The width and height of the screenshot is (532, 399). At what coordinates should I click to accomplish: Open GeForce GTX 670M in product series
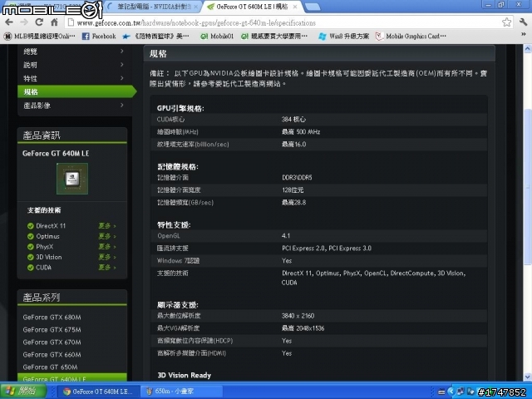(52, 342)
